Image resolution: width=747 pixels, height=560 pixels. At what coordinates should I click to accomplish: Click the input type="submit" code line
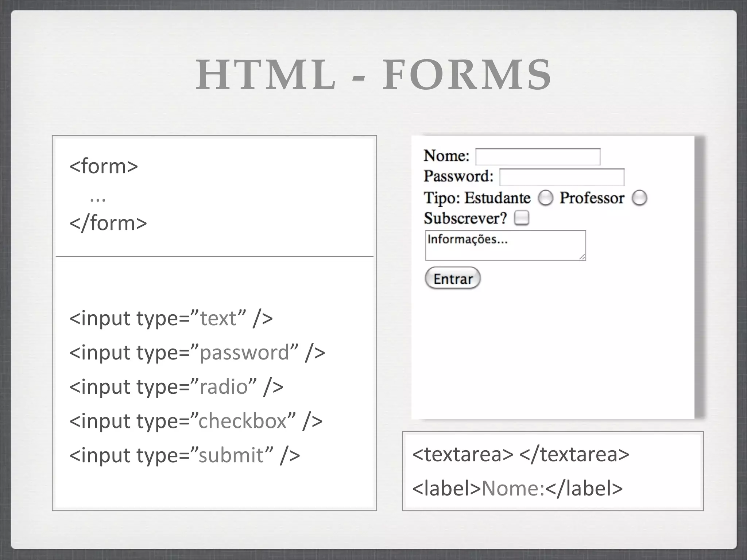click(185, 455)
